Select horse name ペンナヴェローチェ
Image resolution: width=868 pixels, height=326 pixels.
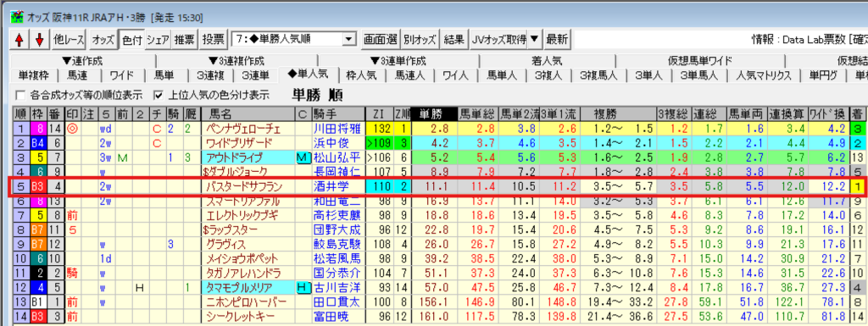click(x=242, y=130)
